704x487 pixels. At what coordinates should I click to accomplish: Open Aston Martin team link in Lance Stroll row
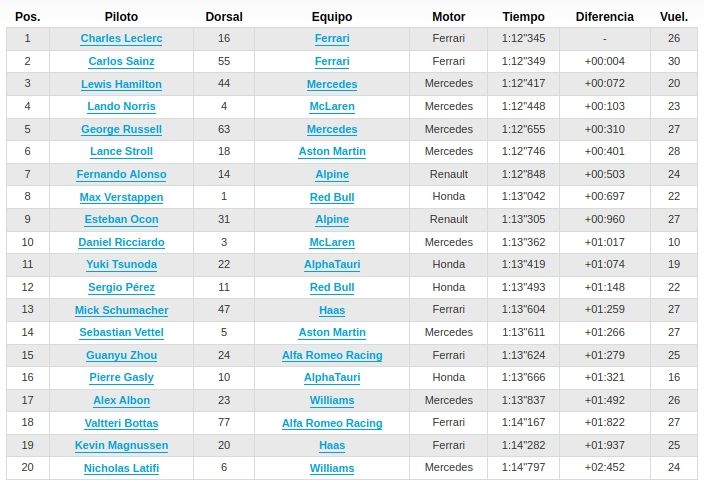(332, 152)
